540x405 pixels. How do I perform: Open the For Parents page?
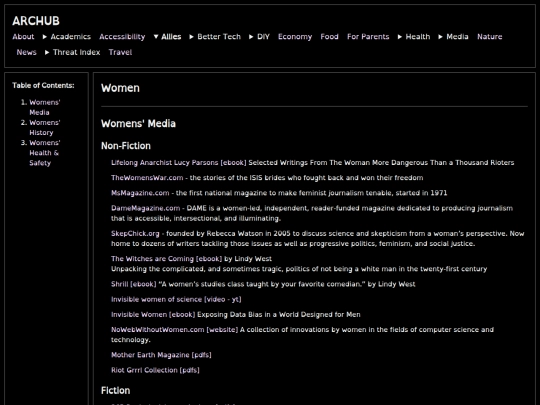click(x=368, y=37)
